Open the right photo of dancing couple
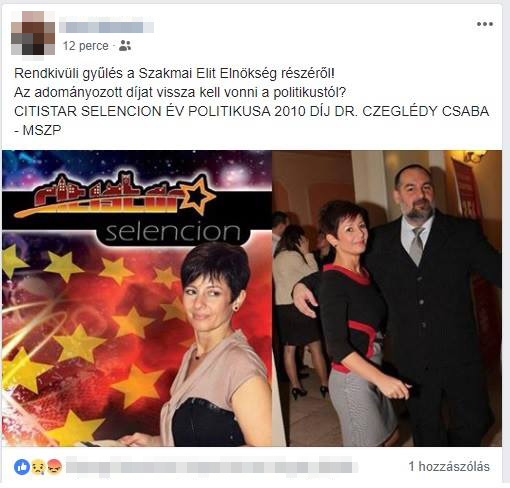This screenshot has width=510, height=488. pos(387,298)
